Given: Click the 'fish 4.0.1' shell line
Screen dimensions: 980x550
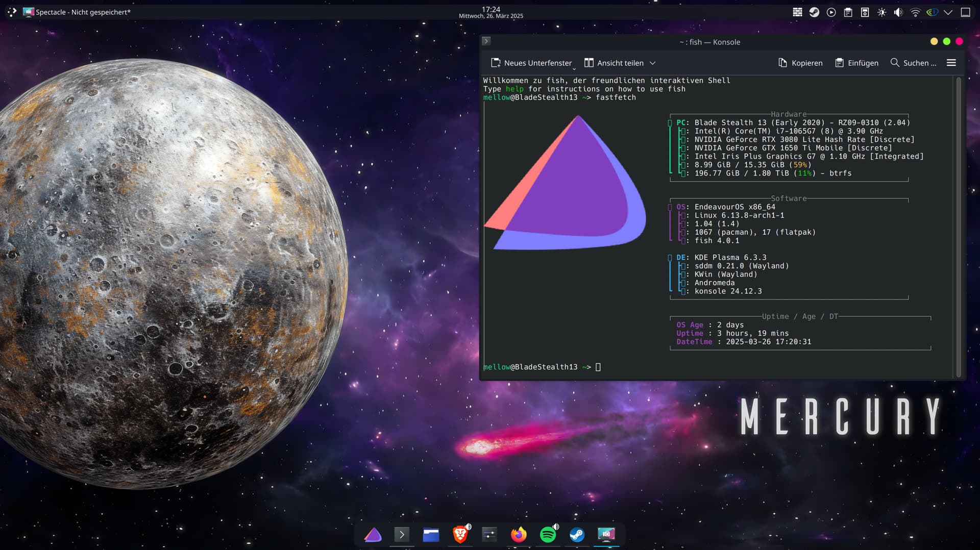Looking at the screenshot, I should [x=717, y=240].
